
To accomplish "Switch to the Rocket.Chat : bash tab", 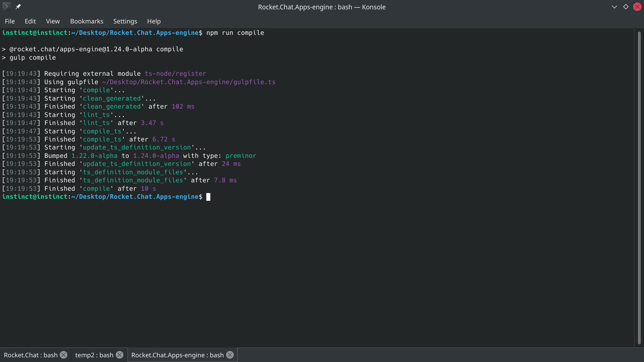I will [x=31, y=355].
